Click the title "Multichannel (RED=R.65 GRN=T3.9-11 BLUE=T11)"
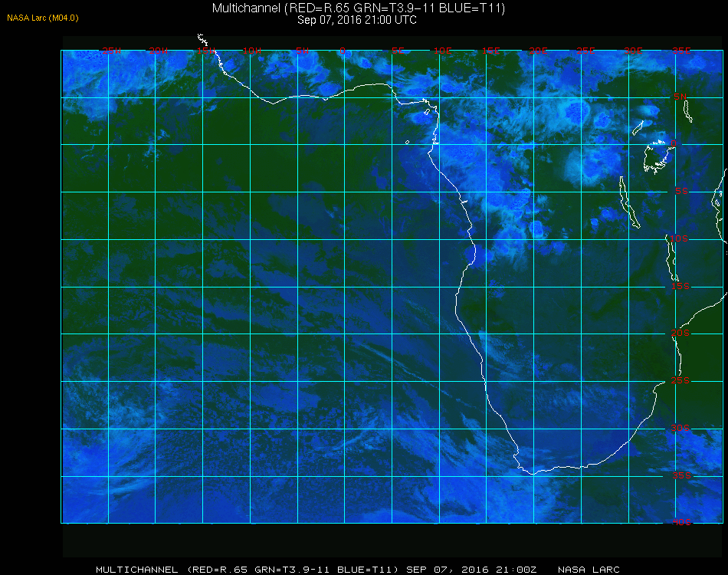Viewport: 728px width, 575px height. tap(359, 8)
